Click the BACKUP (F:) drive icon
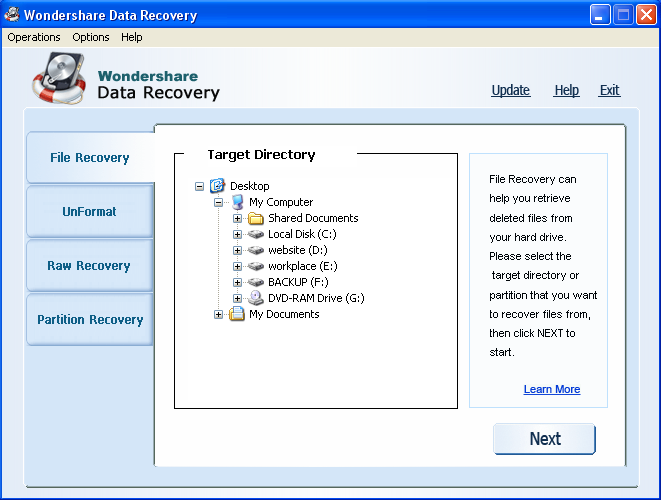Image resolution: width=661 pixels, height=500 pixels. 255,282
